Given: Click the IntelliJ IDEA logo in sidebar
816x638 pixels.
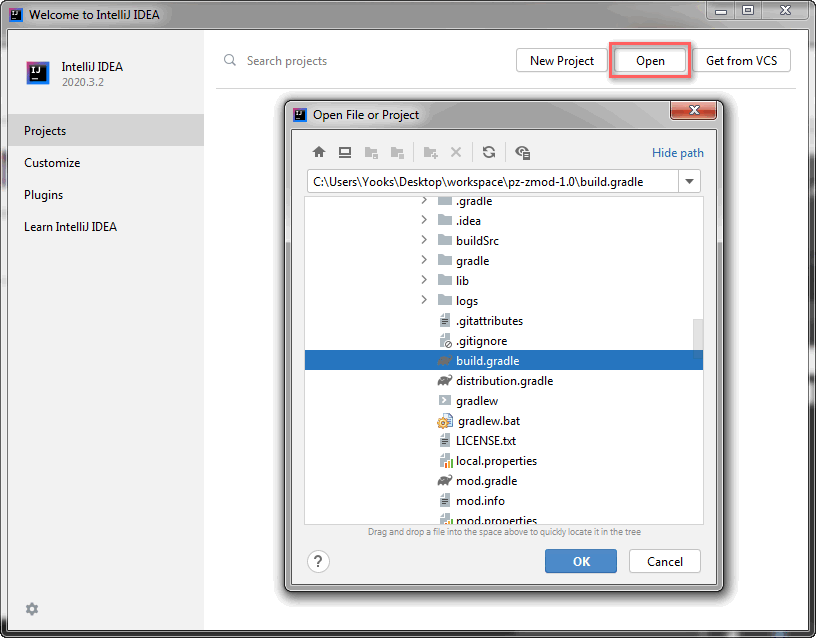Looking at the screenshot, I should [38, 73].
